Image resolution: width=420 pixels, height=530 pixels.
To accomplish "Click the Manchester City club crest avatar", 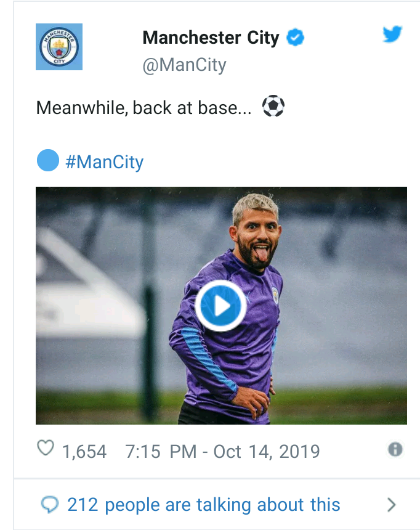I will pyautogui.click(x=59, y=47).
